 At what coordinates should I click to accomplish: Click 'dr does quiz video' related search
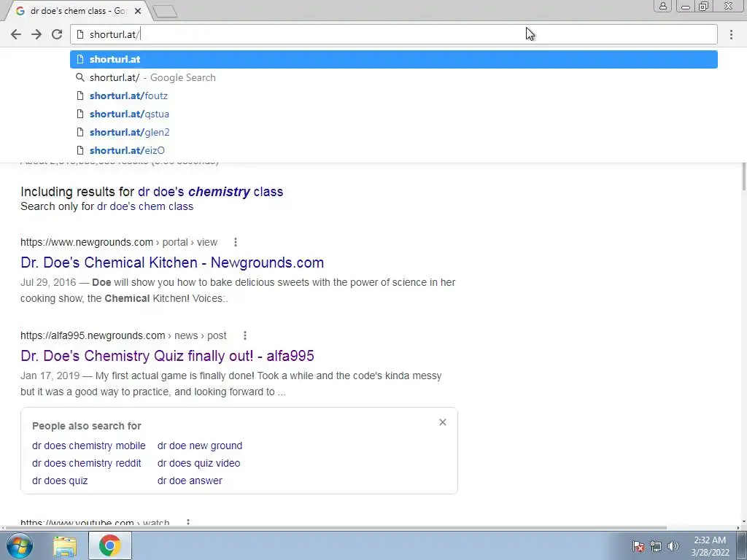[198, 463]
